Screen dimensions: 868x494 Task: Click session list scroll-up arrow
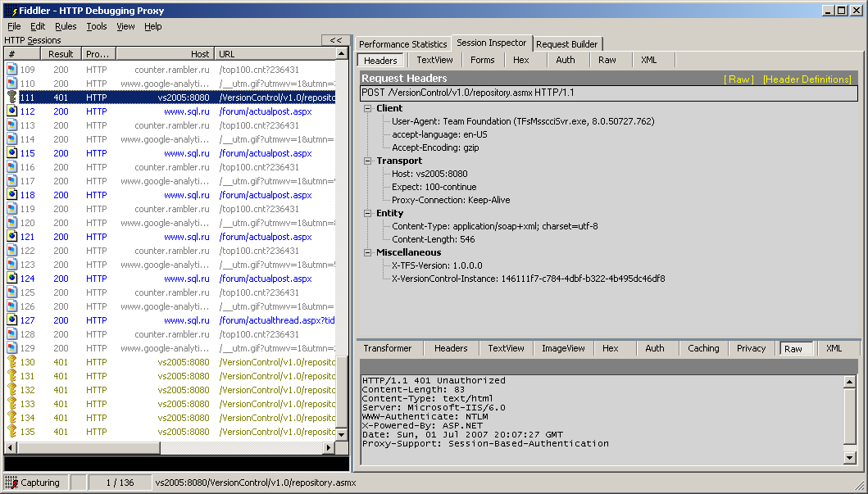tap(342, 53)
